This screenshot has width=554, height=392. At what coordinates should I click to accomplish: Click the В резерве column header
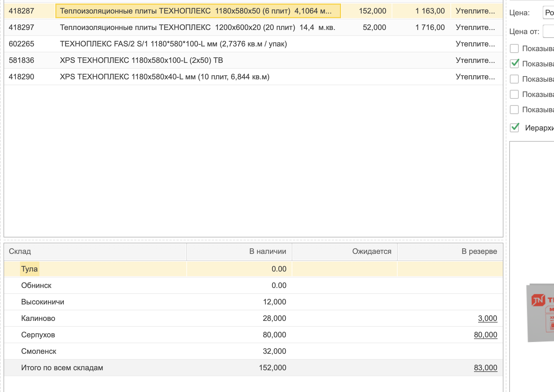(x=450, y=252)
